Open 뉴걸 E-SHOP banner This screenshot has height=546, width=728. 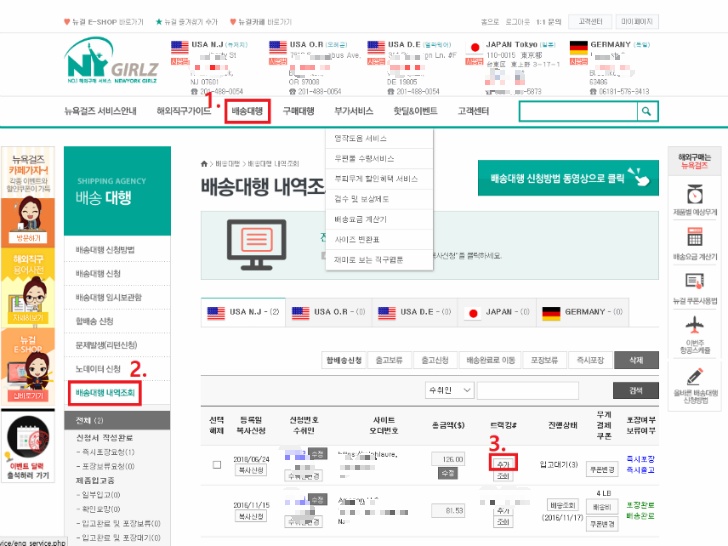tap(28, 366)
